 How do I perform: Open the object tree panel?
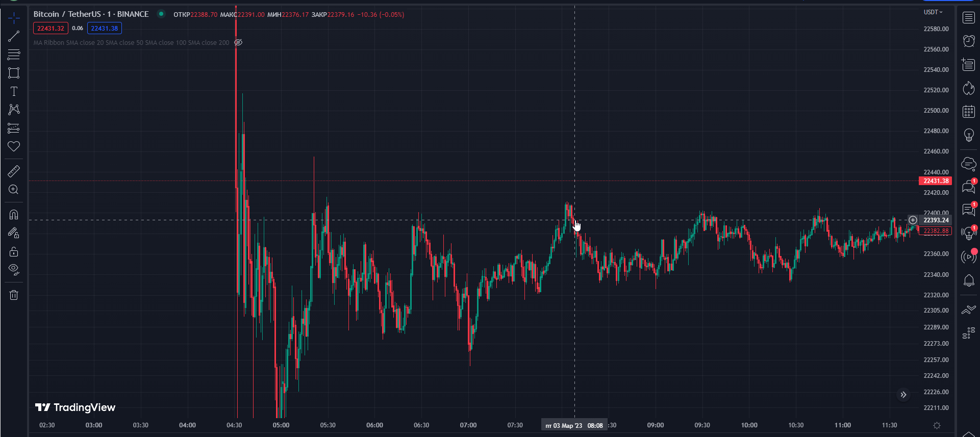tap(968, 333)
